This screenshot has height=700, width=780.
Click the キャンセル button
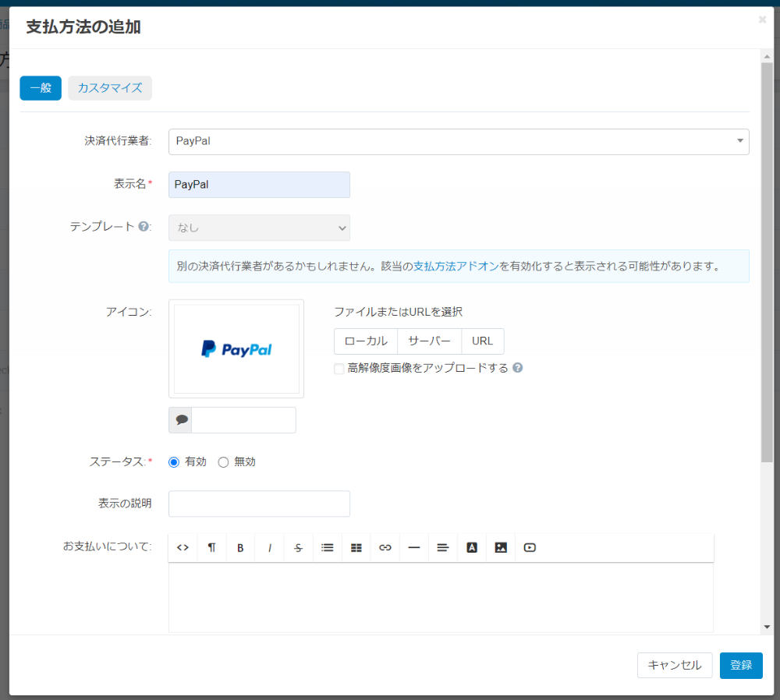coord(675,665)
